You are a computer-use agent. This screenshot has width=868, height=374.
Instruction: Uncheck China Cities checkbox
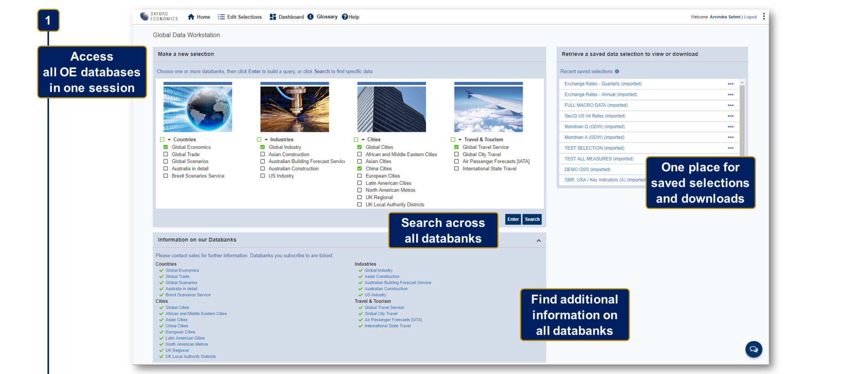[359, 168]
